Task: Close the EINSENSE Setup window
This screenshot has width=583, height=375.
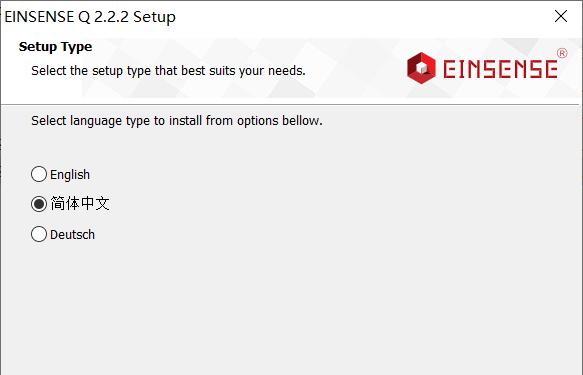Action: point(561,16)
